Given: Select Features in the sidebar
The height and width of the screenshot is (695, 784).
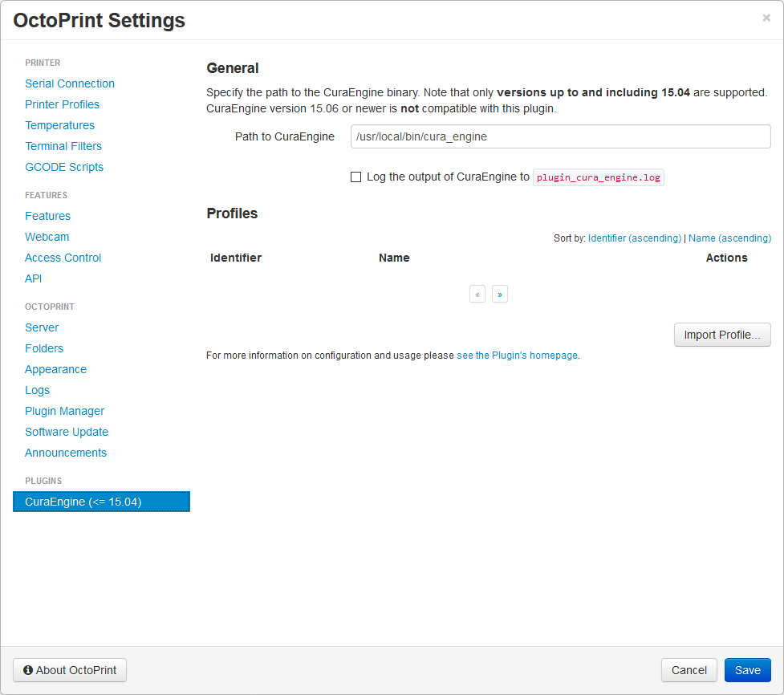Looking at the screenshot, I should click(47, 216).
